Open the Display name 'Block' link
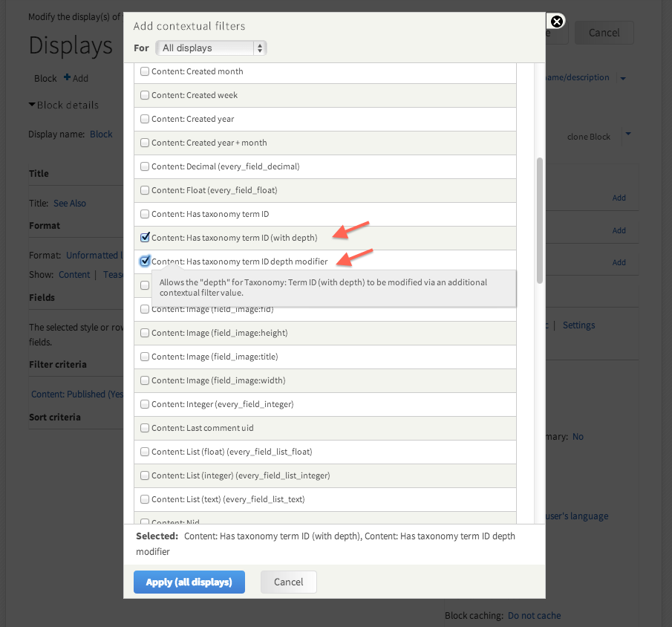The width and height of the screenshot is (672, 627). pyautogui.click(x=101, y=134)
